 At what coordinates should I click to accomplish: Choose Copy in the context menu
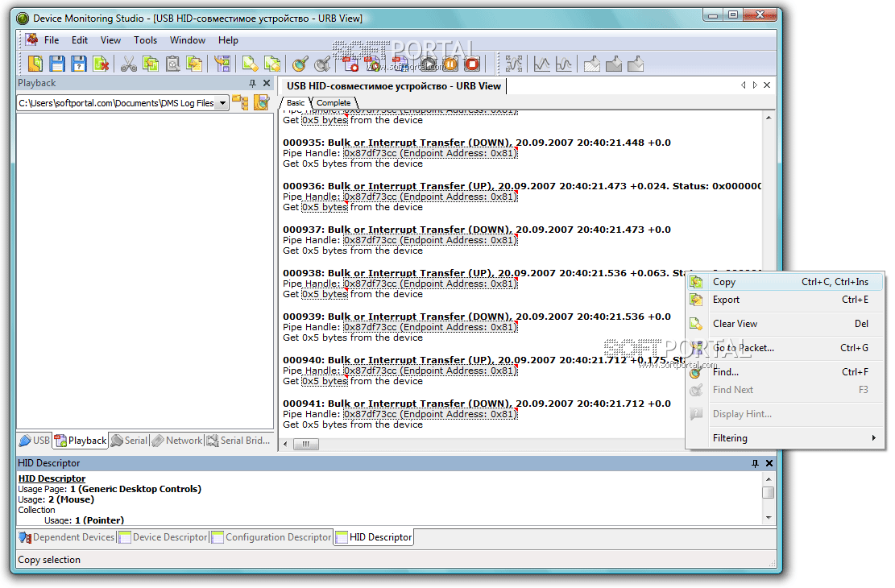785,281
